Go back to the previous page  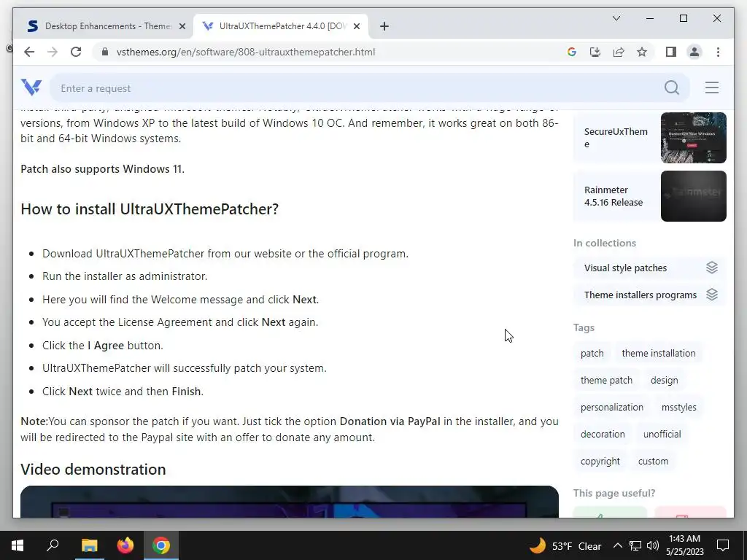29,52
